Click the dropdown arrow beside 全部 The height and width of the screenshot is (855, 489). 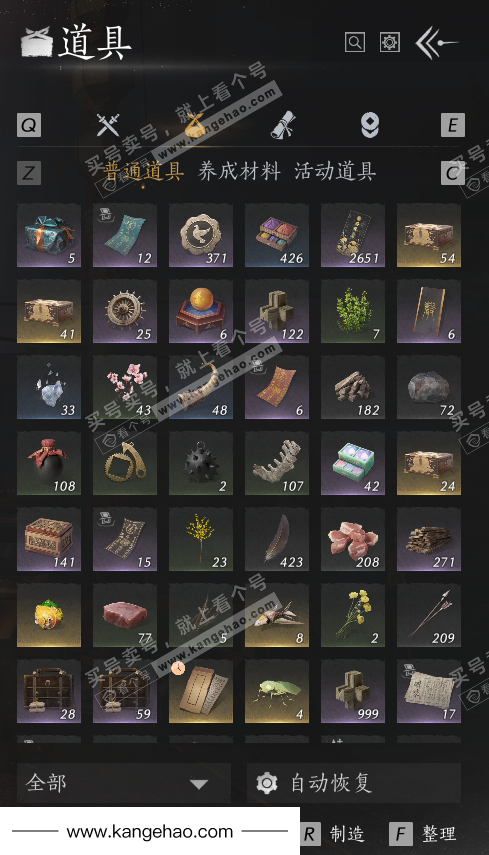click(199, 784)
